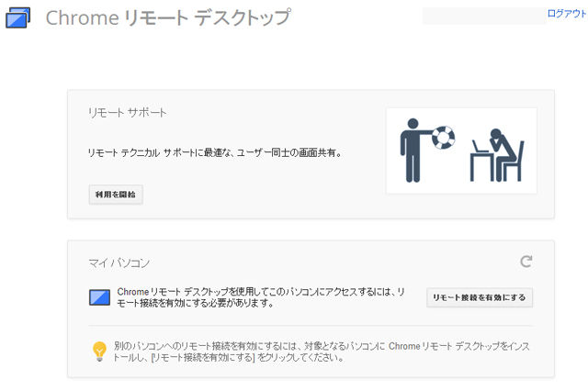Click the blue computer icon in マイ パソコン
The image size is (588, 391).
click(99, 297)
